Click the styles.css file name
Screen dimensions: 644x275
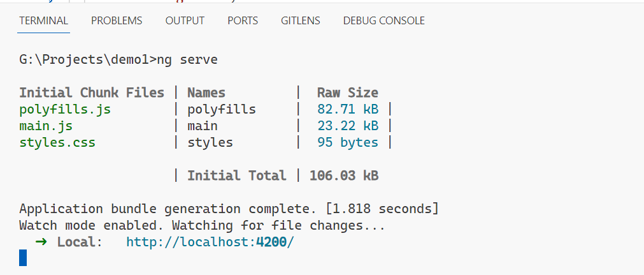pyautogui.click(x=57, y=142)
